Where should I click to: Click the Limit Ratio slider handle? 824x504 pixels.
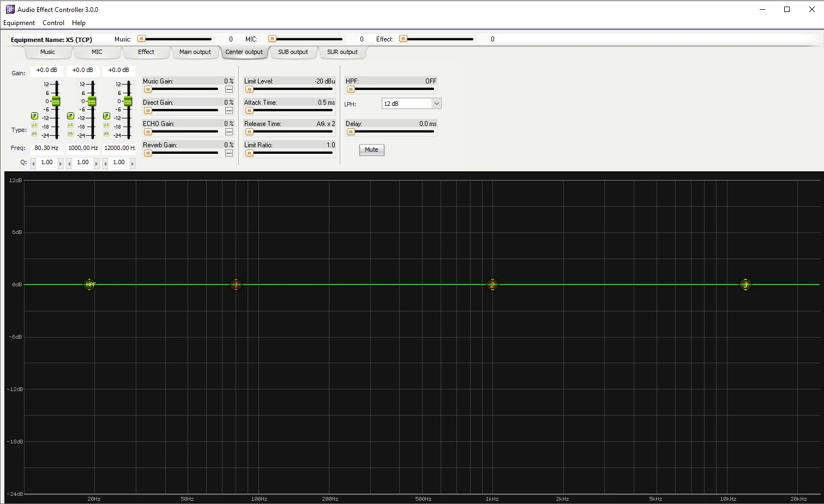(x=249, y=153)
